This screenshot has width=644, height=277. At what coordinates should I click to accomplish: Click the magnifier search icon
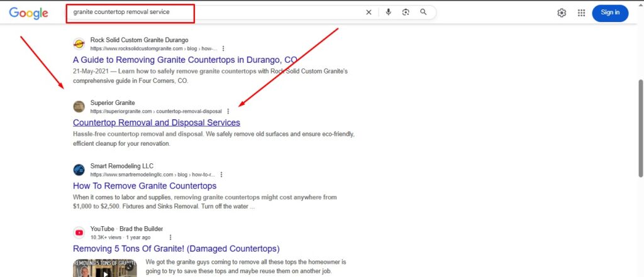[x=423, y=13]
